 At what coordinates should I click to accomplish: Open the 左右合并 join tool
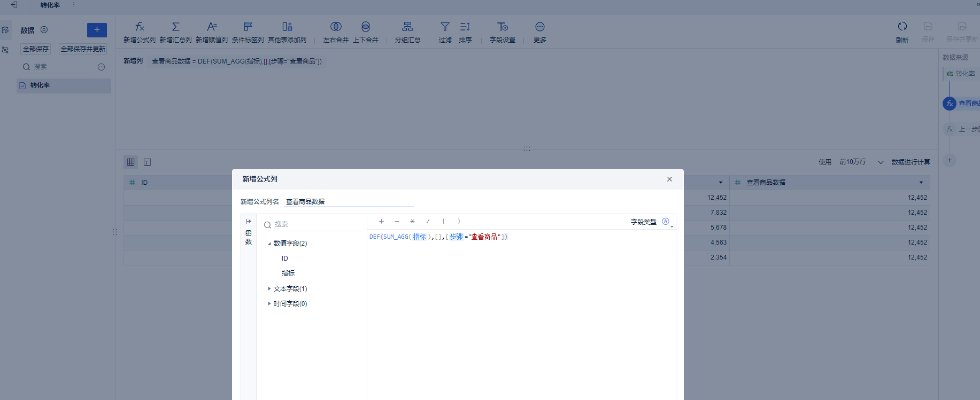pos(336,27)
